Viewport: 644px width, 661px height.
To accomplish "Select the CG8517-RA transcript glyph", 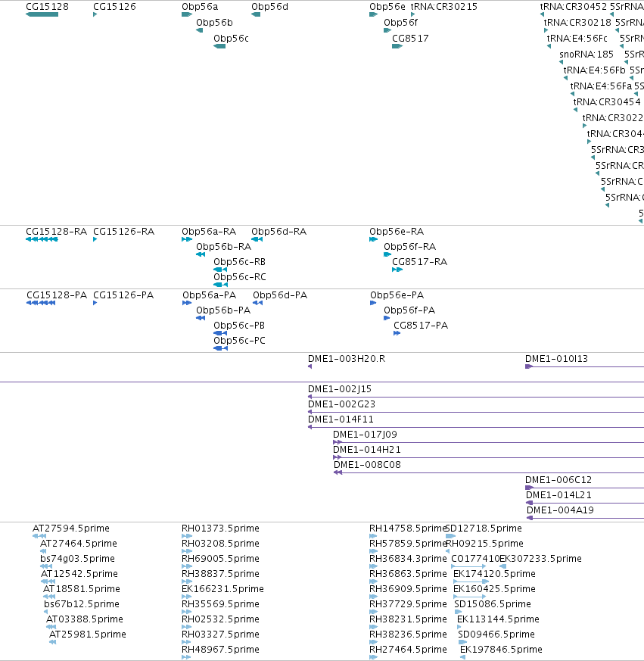I will point(397,270).
